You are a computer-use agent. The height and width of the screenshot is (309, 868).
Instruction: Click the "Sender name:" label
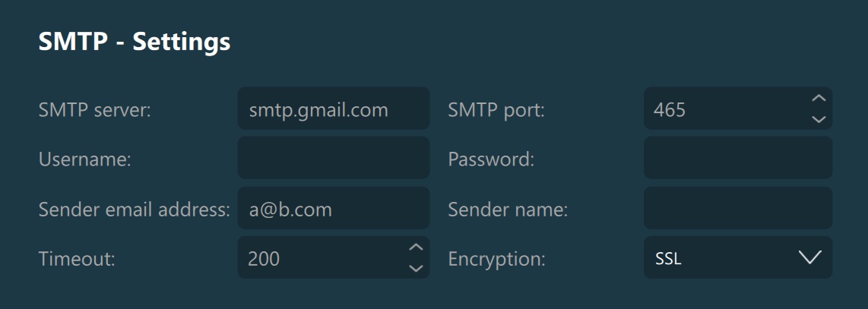[508, 210]
